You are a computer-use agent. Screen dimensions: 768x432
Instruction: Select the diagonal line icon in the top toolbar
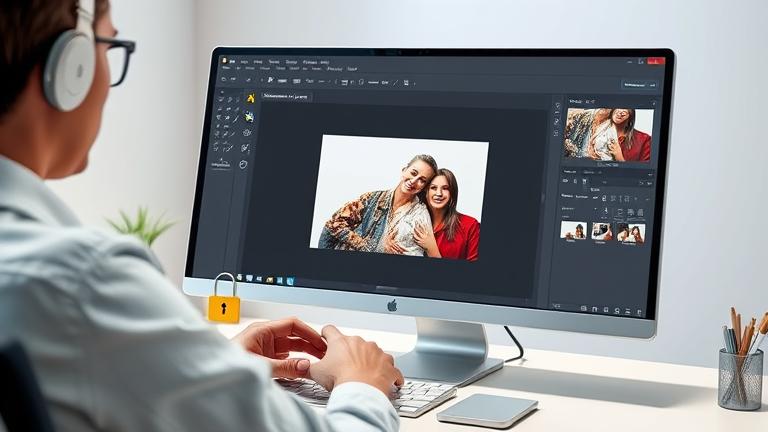click(x=395, y=83)
